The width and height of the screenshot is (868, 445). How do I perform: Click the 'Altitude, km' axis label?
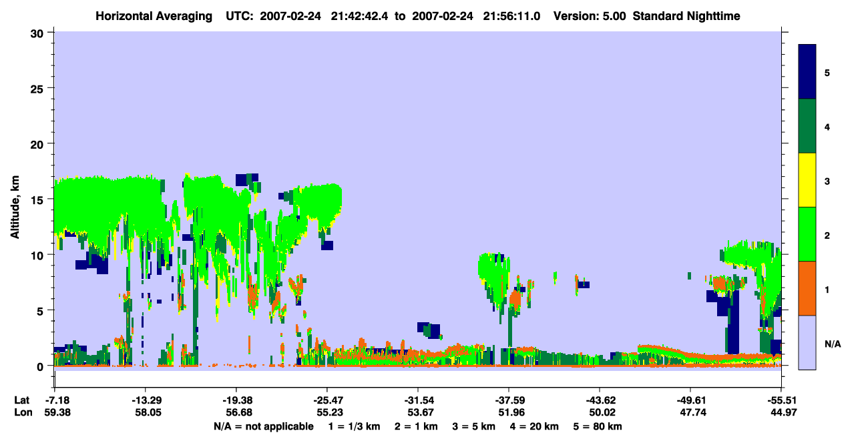point(14,207)
